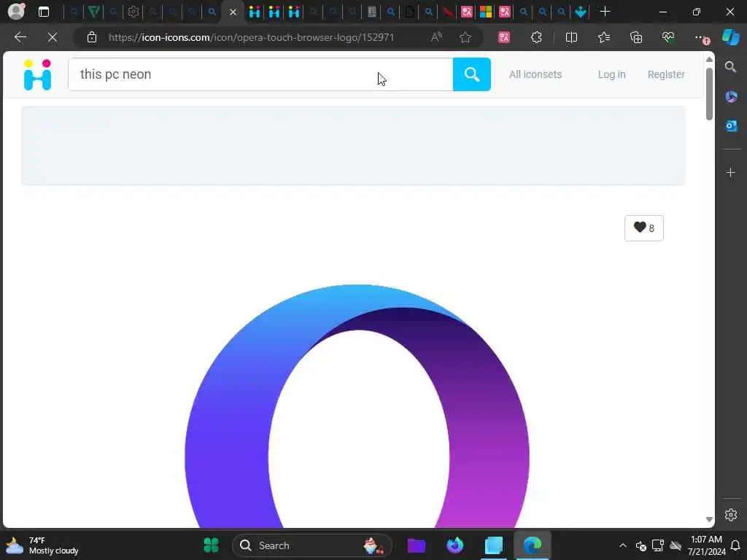Switch to the settings gear tab
Viewport: 747px width, 560px height.
pos(133,12)
